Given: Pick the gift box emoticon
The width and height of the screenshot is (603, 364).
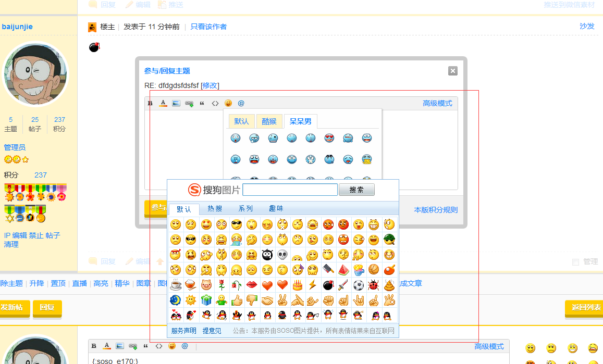Looking at the screenshot, I should (x=206, y=300).
